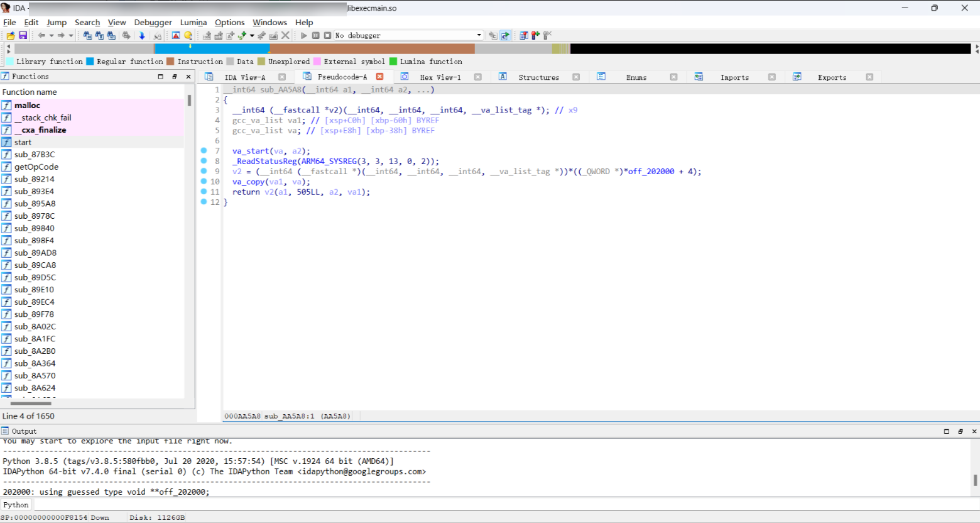The image size is (980, 523).
Task: Click the blue down arrow jump icon
Action: click(x=142, y=36)
